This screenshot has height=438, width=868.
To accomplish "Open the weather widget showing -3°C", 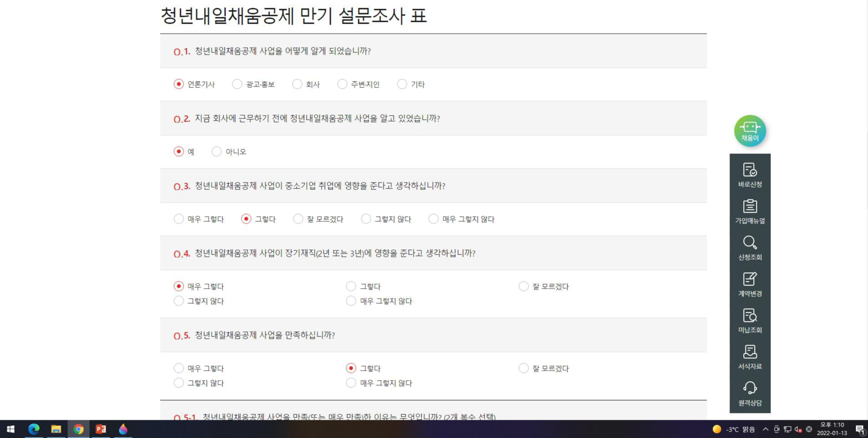I will (x=734, y=429).
